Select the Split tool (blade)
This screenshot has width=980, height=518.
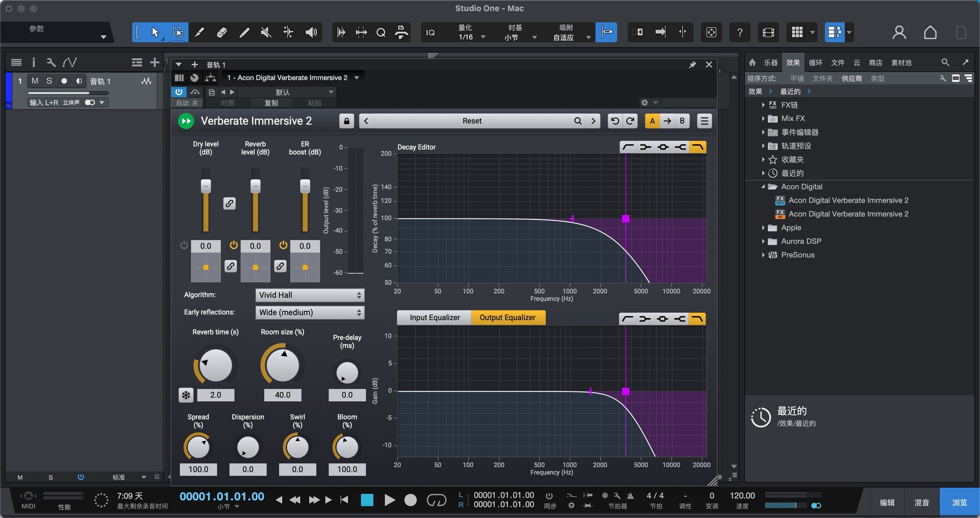[x=200, y=33]
